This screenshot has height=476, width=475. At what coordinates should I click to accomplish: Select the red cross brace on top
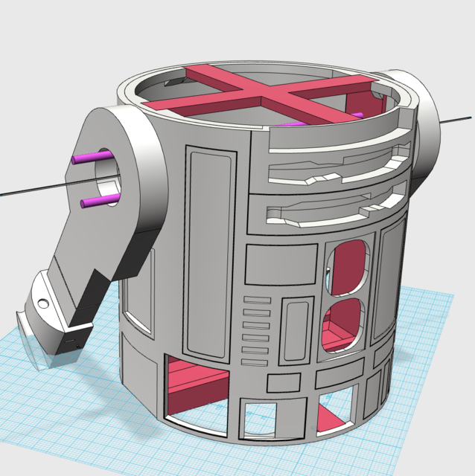click(261, 94)
